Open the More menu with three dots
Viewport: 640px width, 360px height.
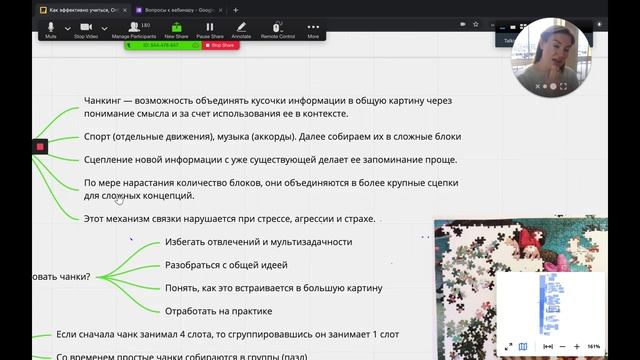[313, 30]
